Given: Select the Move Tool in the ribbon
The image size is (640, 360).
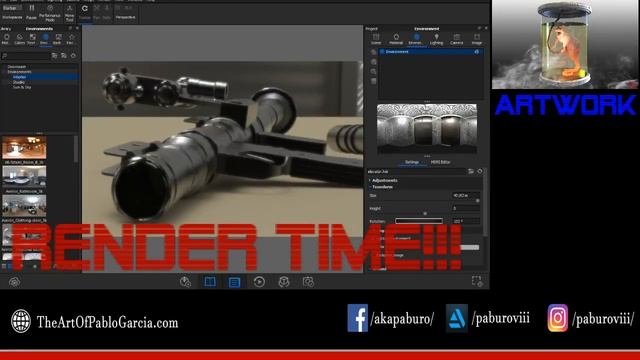Looking at the screenshot, I should point(69,13).
